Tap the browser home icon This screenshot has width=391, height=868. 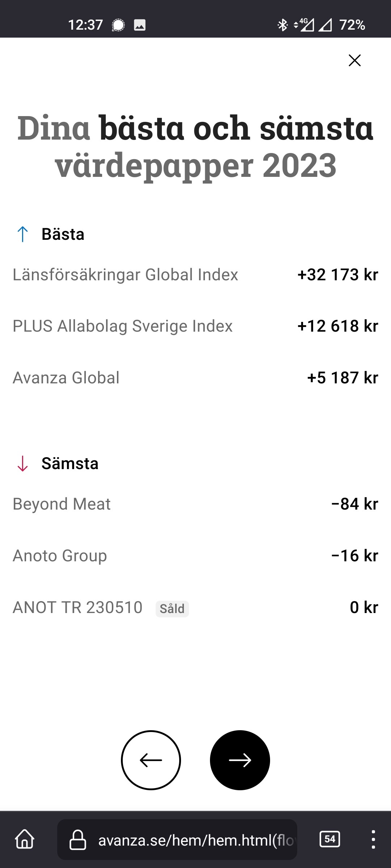pos(25,839)
